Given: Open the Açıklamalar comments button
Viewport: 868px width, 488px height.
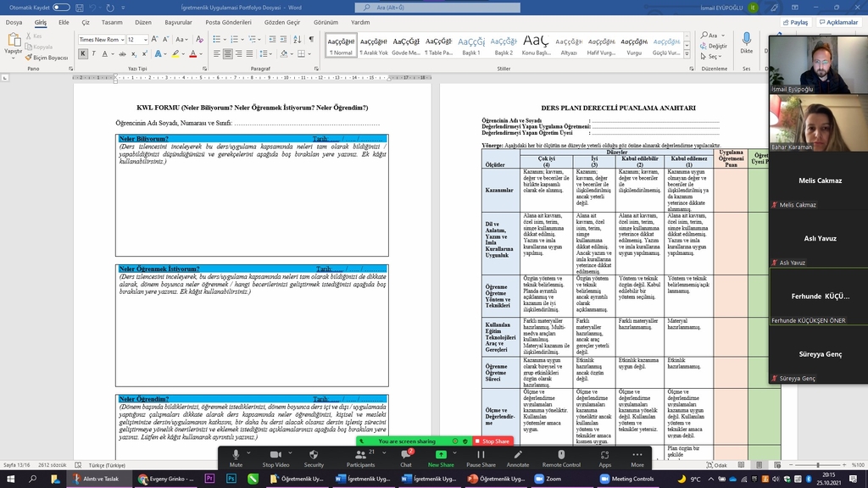Looking at the screenshot, I should (838, 23).
